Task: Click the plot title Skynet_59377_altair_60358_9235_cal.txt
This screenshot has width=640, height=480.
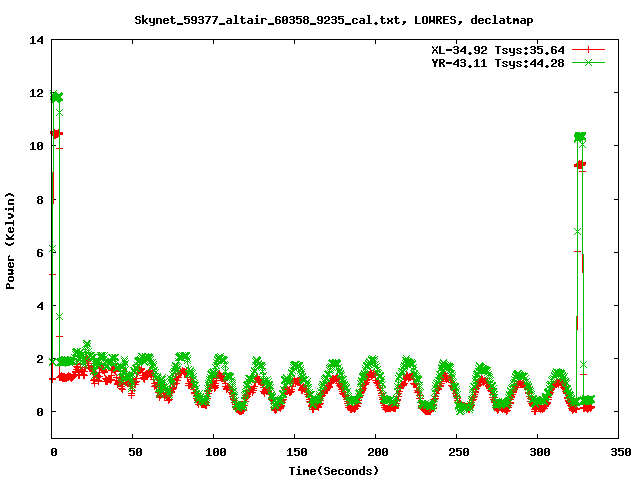Action: pos(268,20)
